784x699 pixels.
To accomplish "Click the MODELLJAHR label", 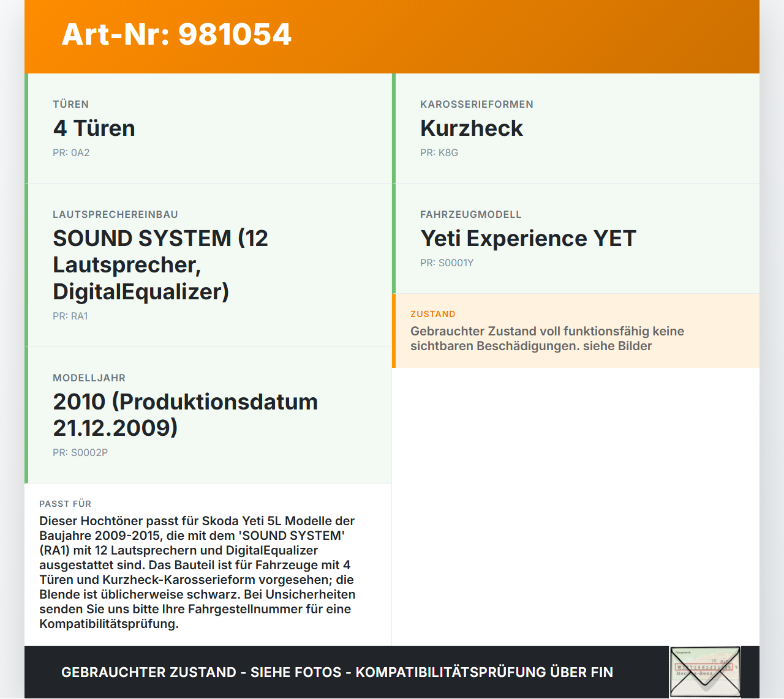I will [x=89, y=378].
